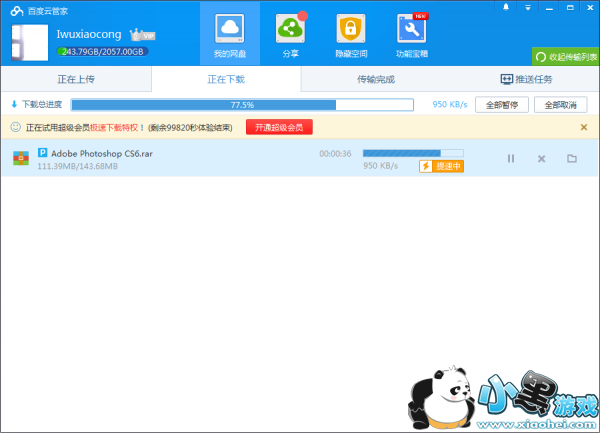Close the yellow trial notice banner
This screenshot has width=600, height=433.
point(584,127)
